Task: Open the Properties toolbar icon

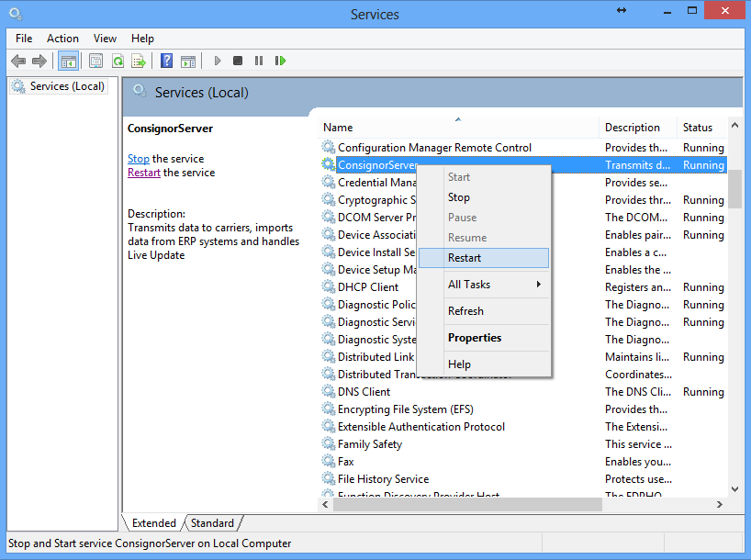Action: [96, 61]
